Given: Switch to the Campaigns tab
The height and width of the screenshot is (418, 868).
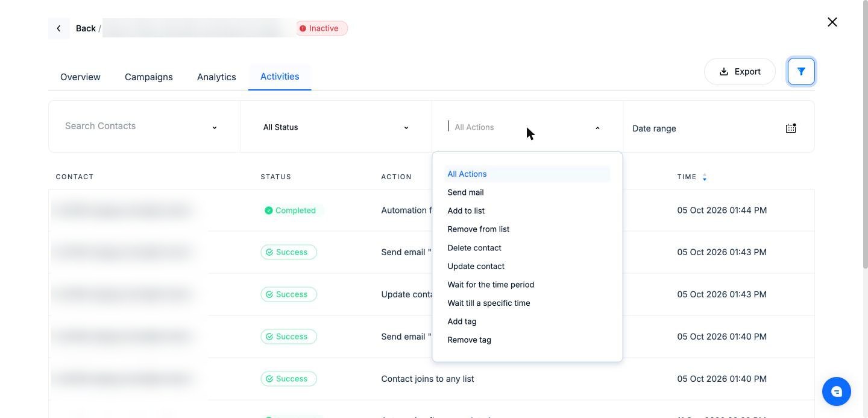Looking at the screenshot, I should (x=149, y=77).
